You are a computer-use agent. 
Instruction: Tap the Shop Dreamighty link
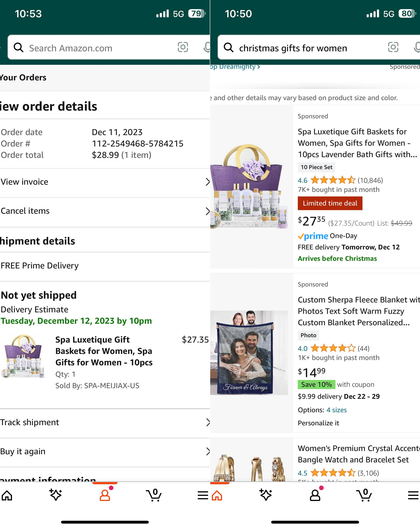[235, 67]
